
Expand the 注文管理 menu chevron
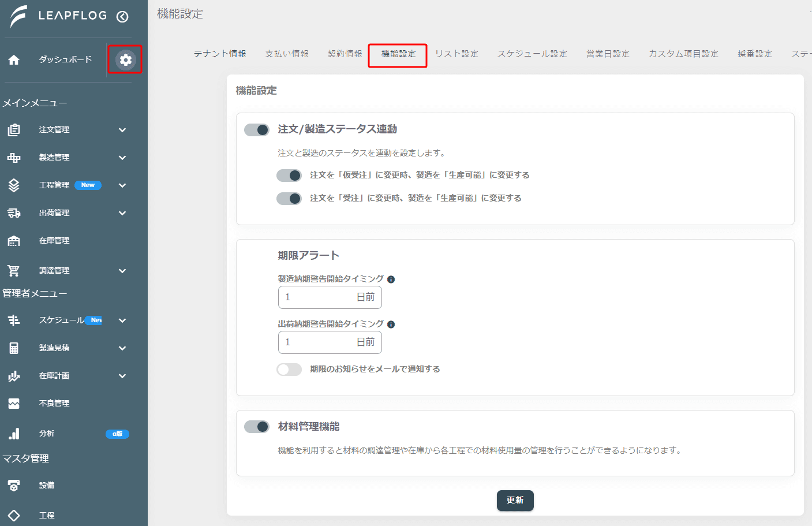(x=122, y=130)
